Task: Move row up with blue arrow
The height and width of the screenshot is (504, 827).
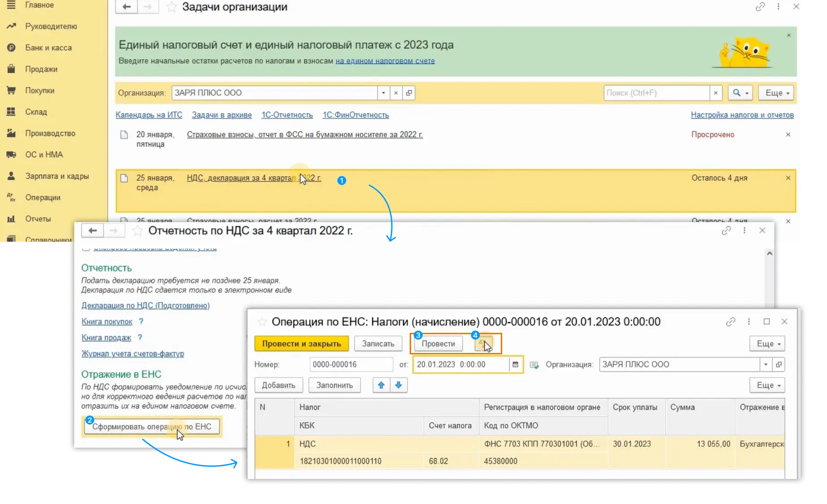Action: pyautogui.click(x=381, y=385)
